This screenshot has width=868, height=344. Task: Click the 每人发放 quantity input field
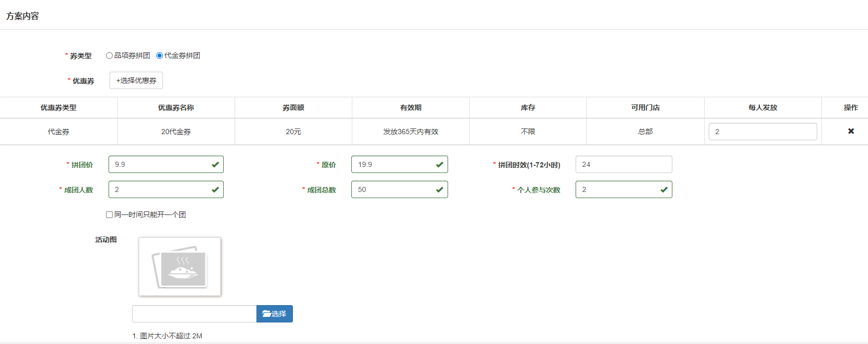tap(762, 132)
